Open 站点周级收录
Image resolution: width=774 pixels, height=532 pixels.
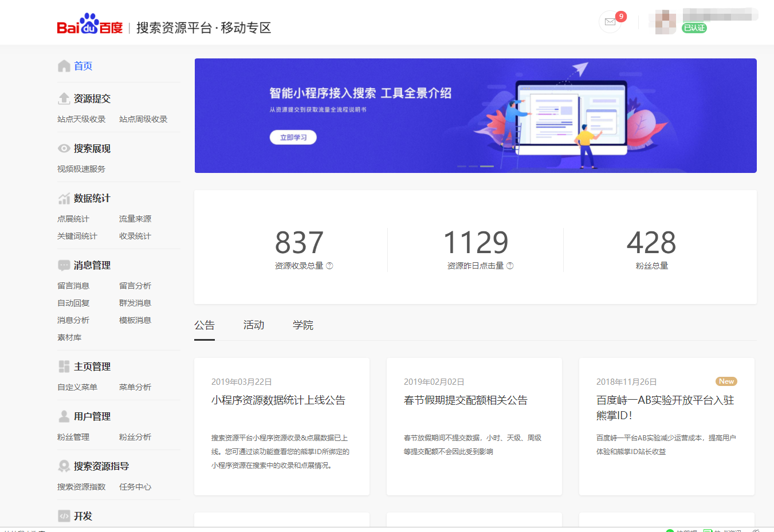click(x=143, y=119)
